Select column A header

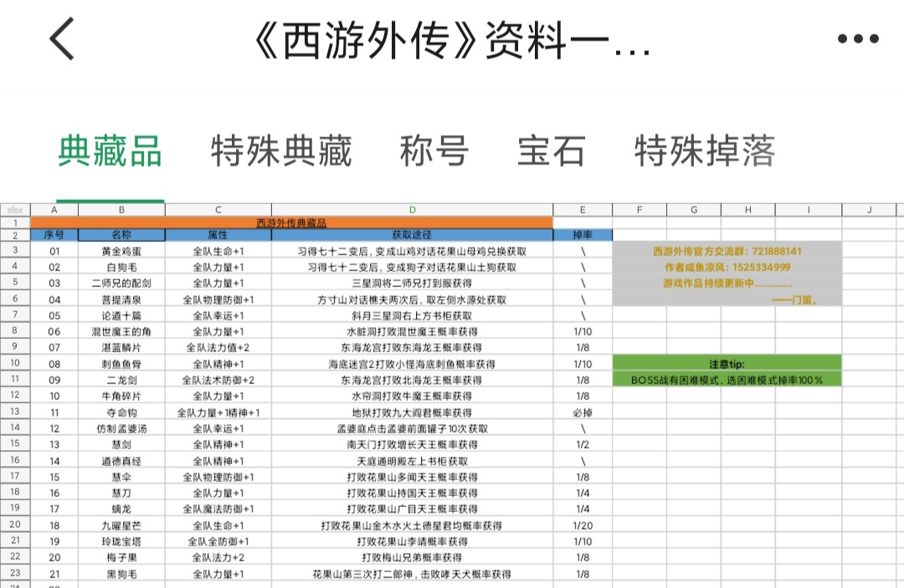pyautogui.click(x=54, y=210)
